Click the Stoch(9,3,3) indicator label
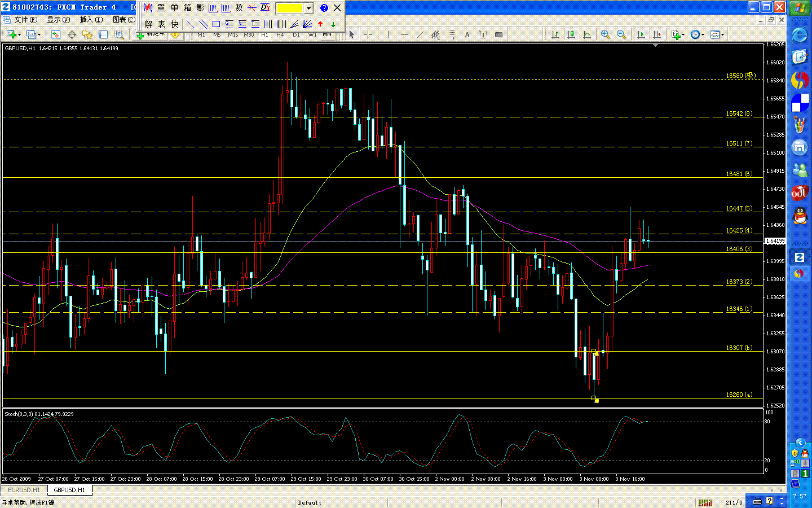Screen dimensions: 812x508 pos(39,414)
